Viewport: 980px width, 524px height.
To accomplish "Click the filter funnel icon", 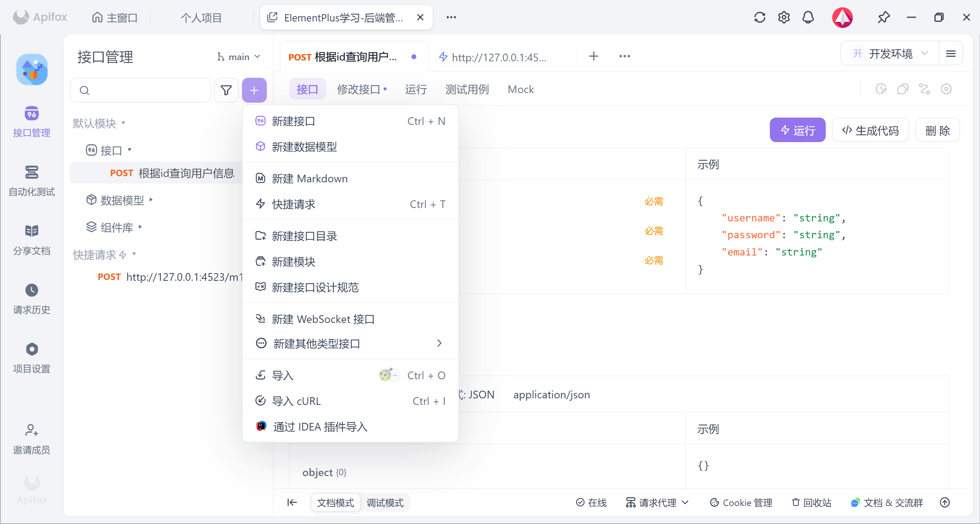I will point(226,90).
